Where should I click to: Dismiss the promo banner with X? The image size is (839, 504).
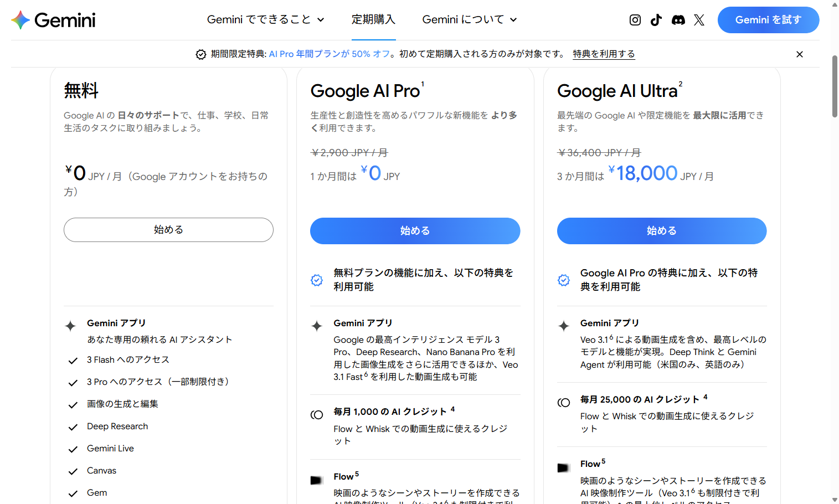[799, 54]
